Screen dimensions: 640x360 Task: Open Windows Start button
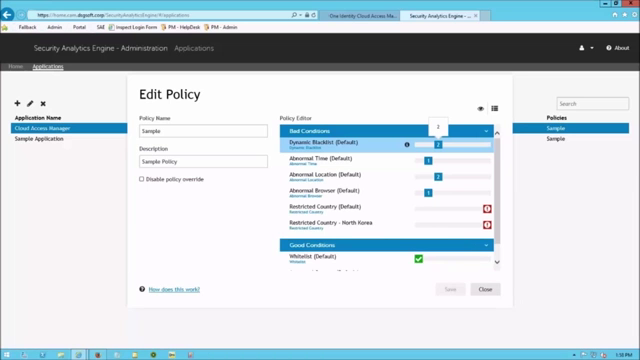pyautogui.click(x=7, y=355)
